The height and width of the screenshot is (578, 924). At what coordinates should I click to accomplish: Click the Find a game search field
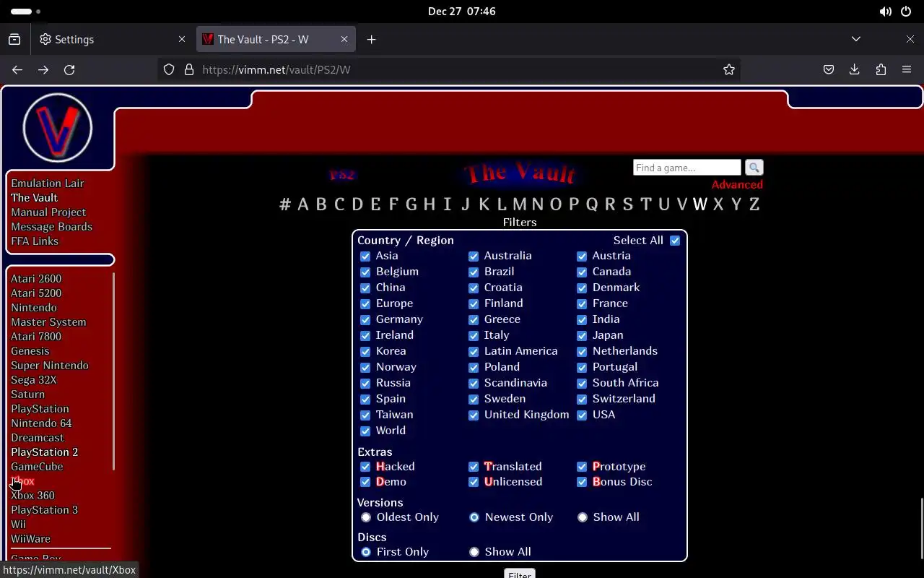687,168
